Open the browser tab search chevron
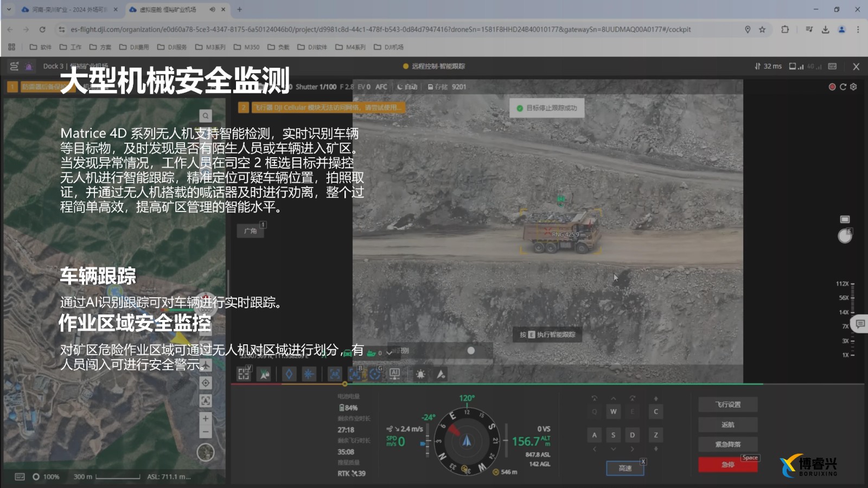The width and height of the screenshot is (868, 488). [9, 9]
